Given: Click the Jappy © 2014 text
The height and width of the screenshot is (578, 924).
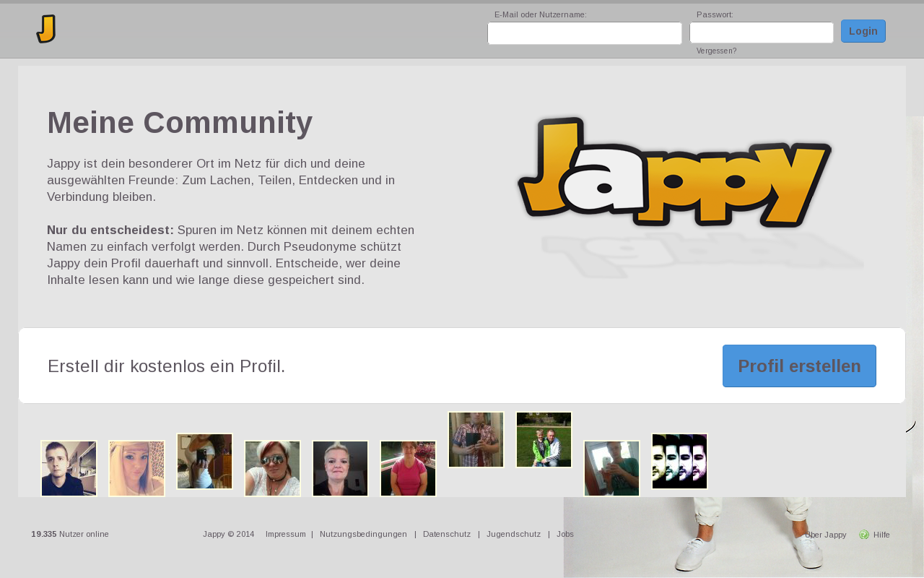Looking at the screenshot, I should coord(229,534).
